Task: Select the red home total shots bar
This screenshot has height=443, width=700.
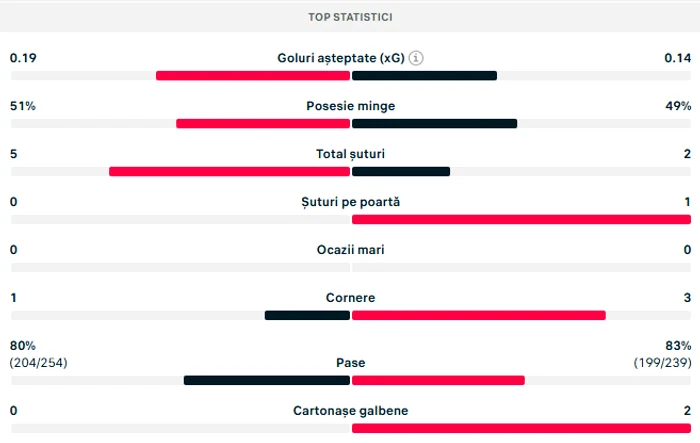Action: 229,172
